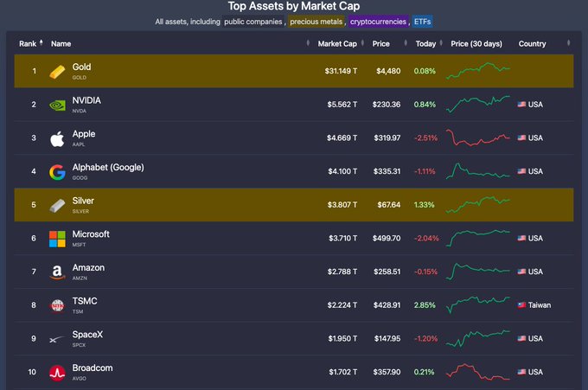The image size is (588, 390).
Task: Open the NVIDIA company link
Action: pyautogui.click(x=86, y=100)
